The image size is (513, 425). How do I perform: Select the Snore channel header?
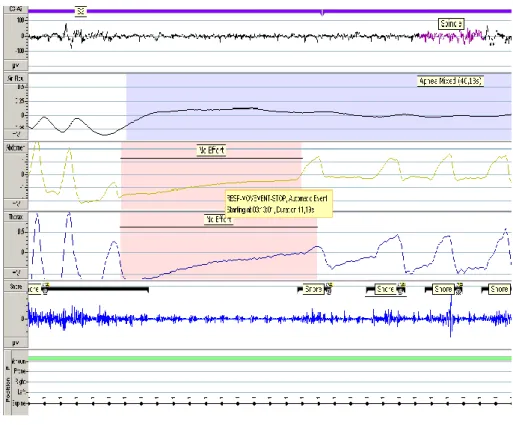click(x=15, y=286)
